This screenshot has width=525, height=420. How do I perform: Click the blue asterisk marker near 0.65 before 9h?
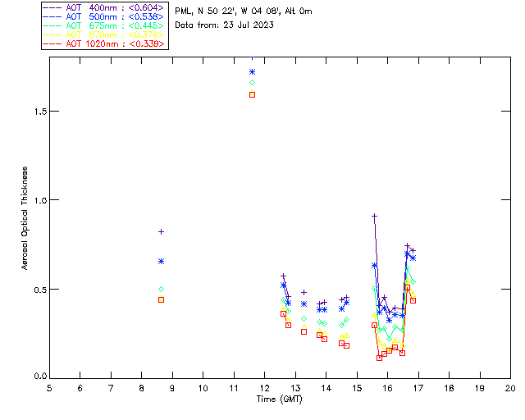coord(161,261)
